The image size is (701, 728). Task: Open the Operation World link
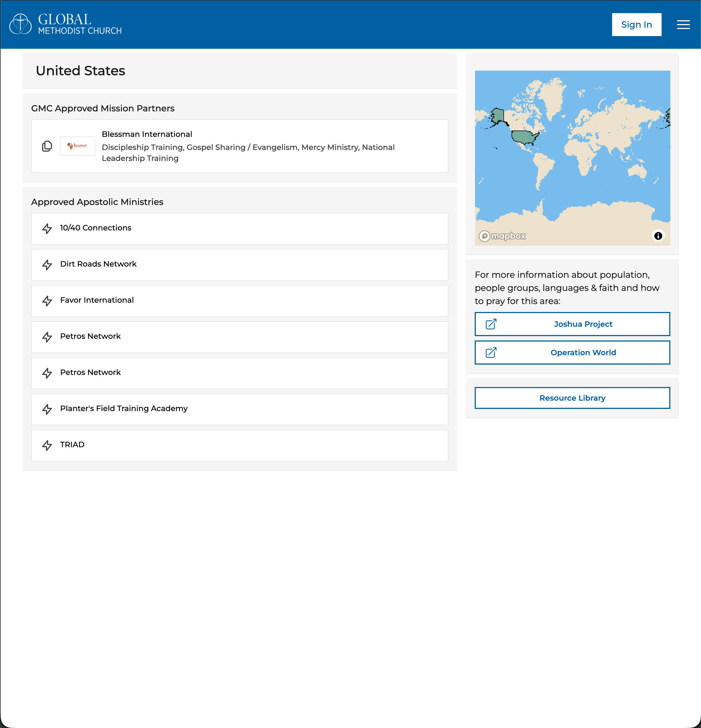click(x=572, y=353)
